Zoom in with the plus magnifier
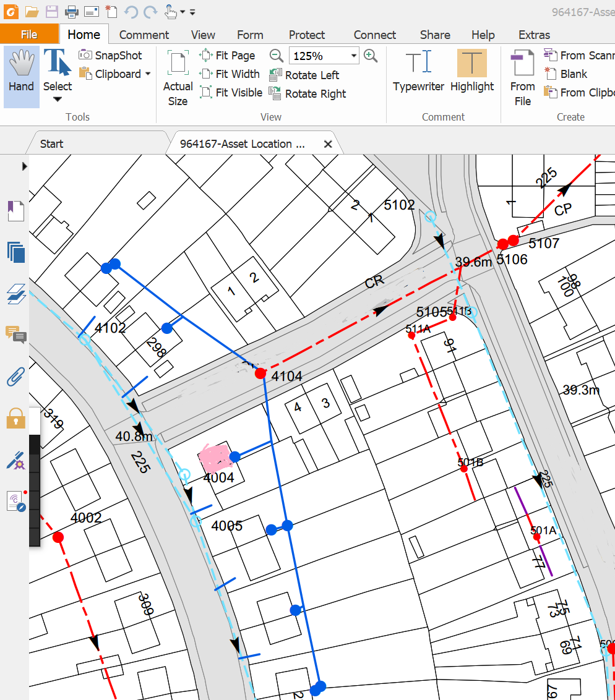 coord(371,56)
